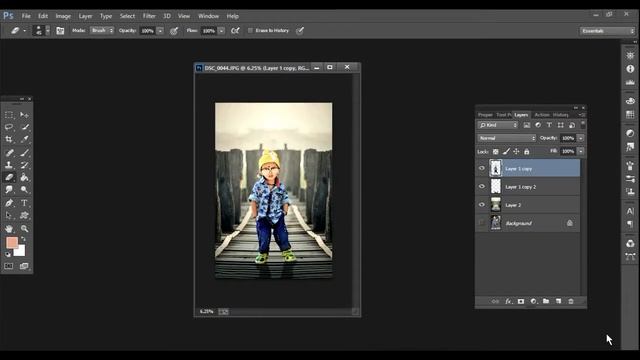Show the Background layer visibility
Image resolution: width=640 pixels, height=360 pixels.
482,223
